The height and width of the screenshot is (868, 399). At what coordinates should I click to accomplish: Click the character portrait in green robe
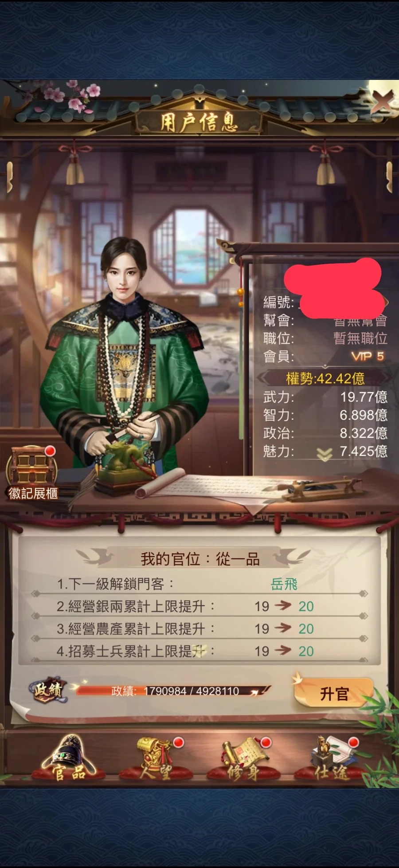point(124,355)
